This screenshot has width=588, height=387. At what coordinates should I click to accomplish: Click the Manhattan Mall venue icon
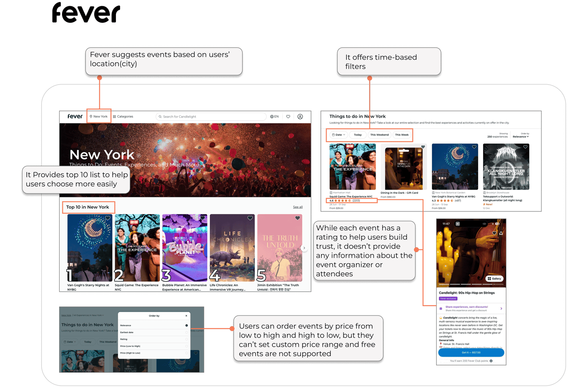(x=331, y=192)
